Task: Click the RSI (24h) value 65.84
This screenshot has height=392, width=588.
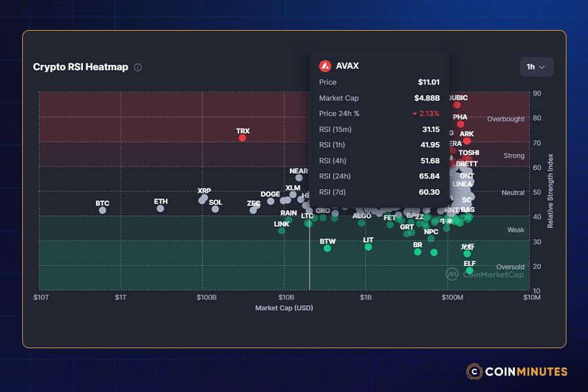Action: (x=429, y=176)
